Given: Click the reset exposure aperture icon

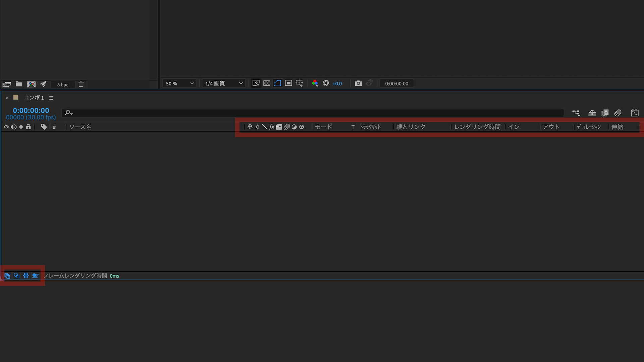Looking at the screenshot, I should [326, 83].
